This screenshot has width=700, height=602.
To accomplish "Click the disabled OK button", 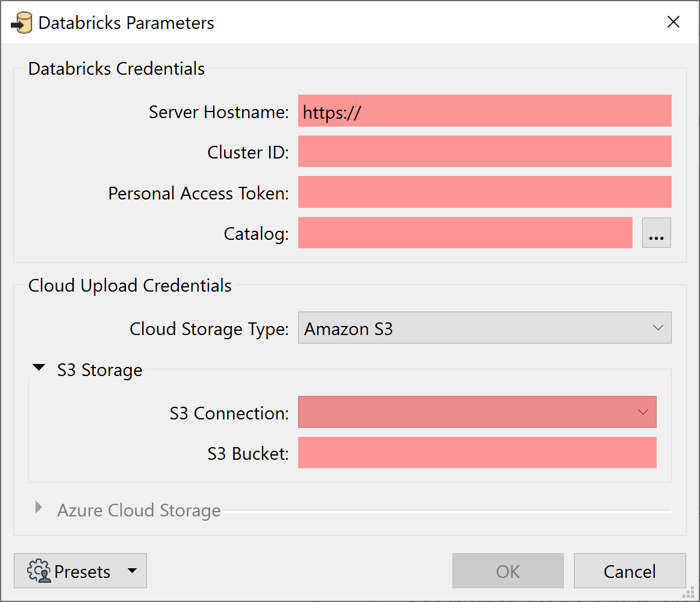I will pos(507,571).
